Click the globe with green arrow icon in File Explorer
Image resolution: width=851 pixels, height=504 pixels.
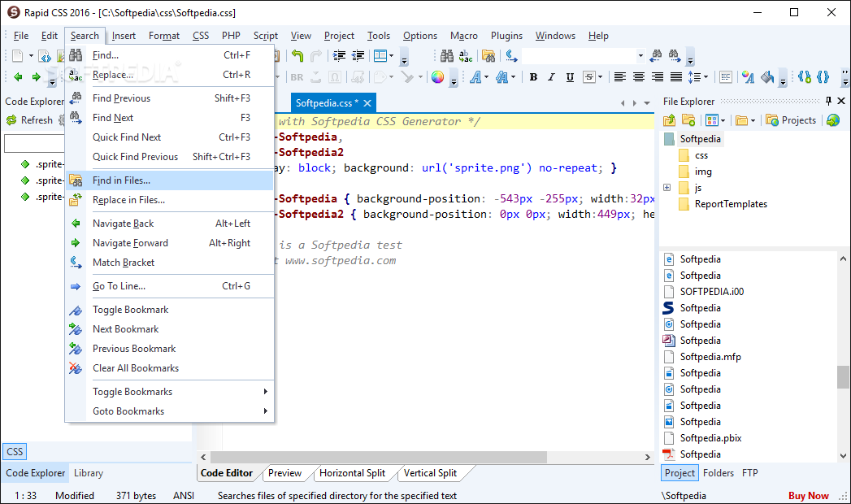point(833,120)
